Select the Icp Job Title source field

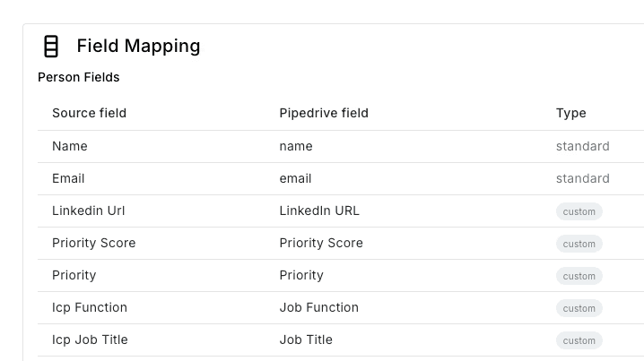pos(90,340)
